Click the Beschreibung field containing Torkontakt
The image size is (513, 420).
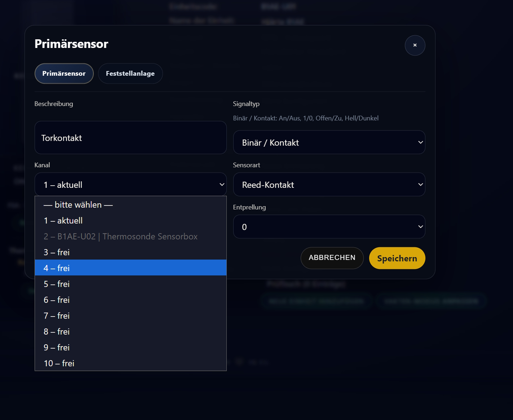(131, 138)
